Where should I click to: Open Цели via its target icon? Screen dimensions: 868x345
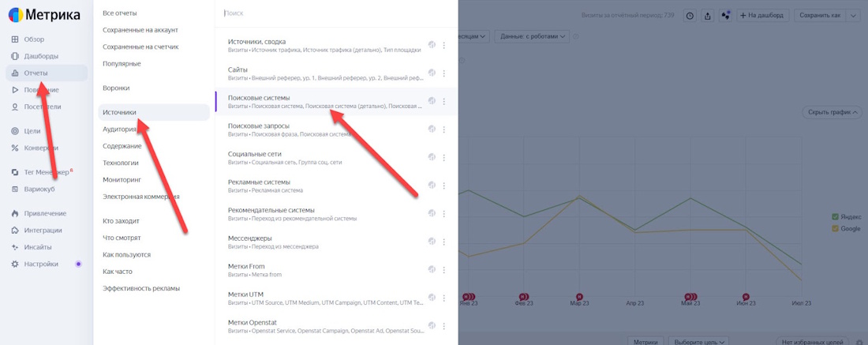[15, 131]
